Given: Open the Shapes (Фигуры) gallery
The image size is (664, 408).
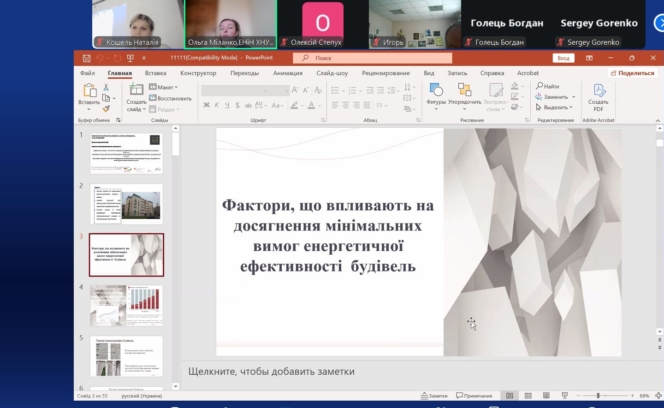Looking at the screenshot, I should pyautogui.click(x=436, y=91).
